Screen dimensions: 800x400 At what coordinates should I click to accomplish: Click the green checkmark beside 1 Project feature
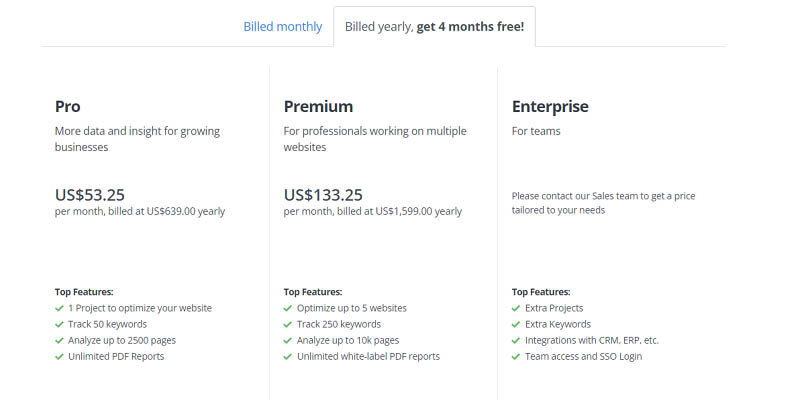[x=59, y=308]
